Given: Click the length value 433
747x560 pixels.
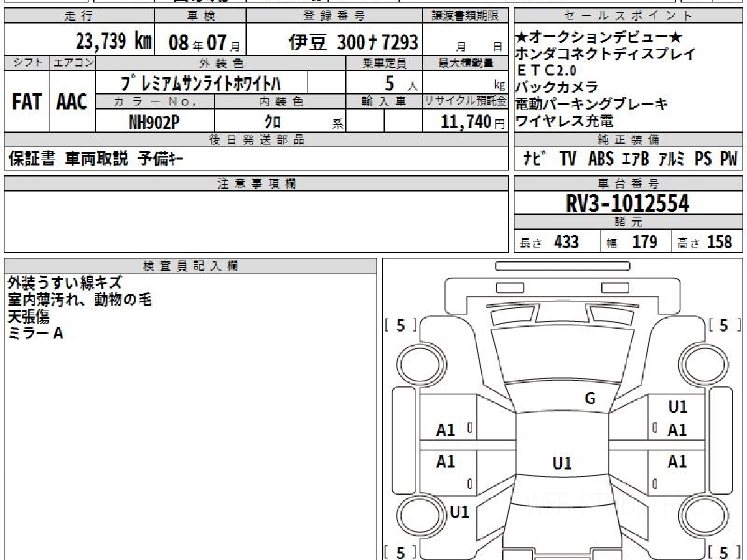Looking at the screenshot, I should click(x=566, y=242).
